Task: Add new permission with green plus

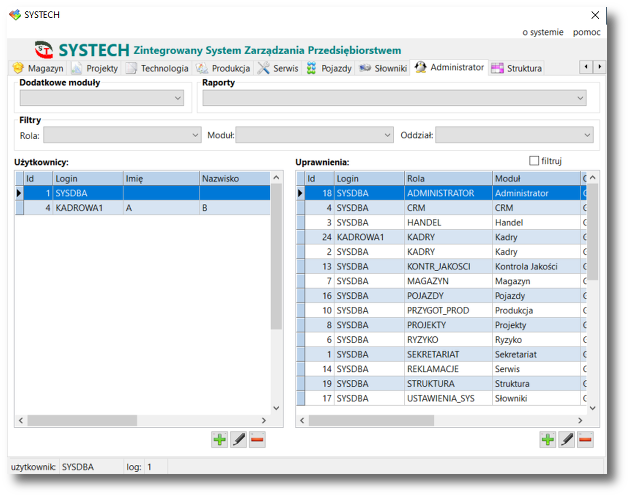Action: tap(548, 440)
